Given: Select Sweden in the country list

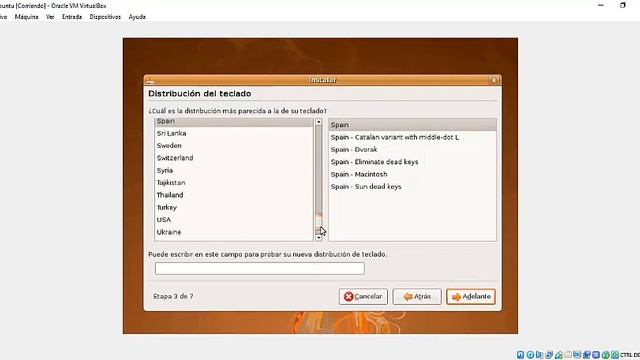Looking at the screenshot, I should pyautogui.click(x=234, y=146).
